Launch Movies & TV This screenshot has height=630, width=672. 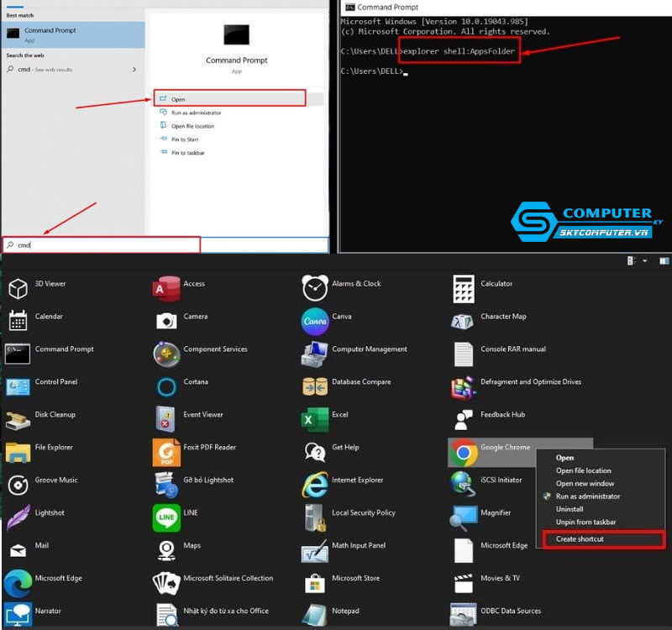coord(463,583)
